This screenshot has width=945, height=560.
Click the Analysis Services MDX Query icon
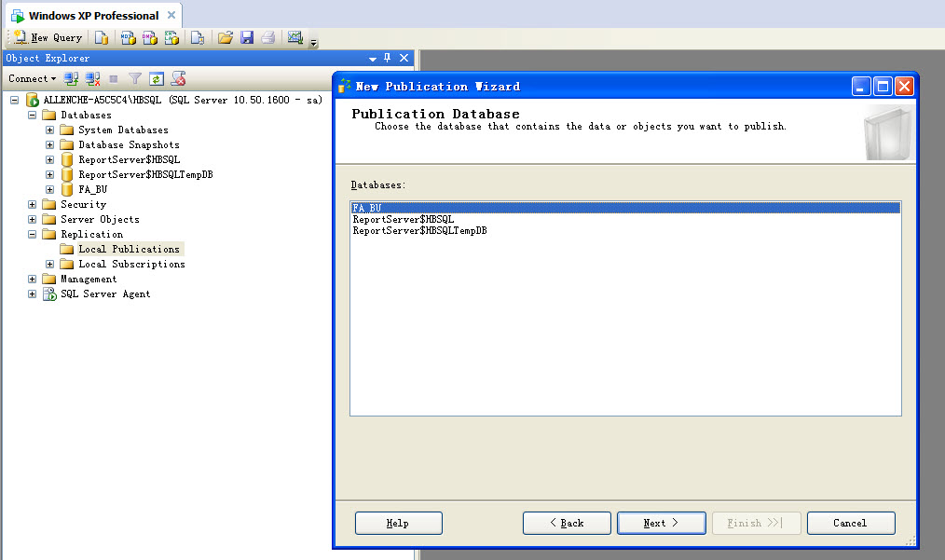[x=128, y=37]
